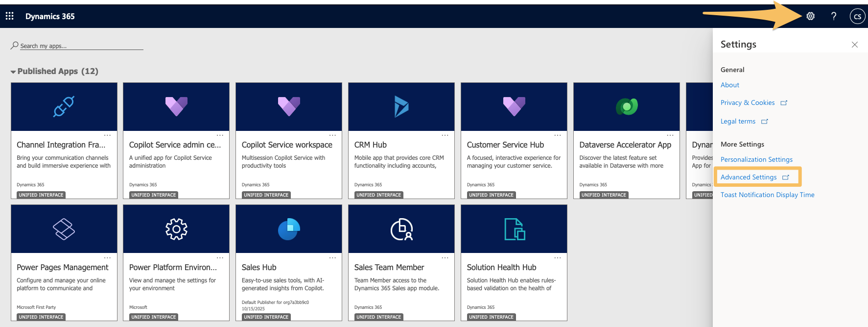This screenshot has height=327, width=868.
Task: Click the Search my apps field
Action: point(81,46)
